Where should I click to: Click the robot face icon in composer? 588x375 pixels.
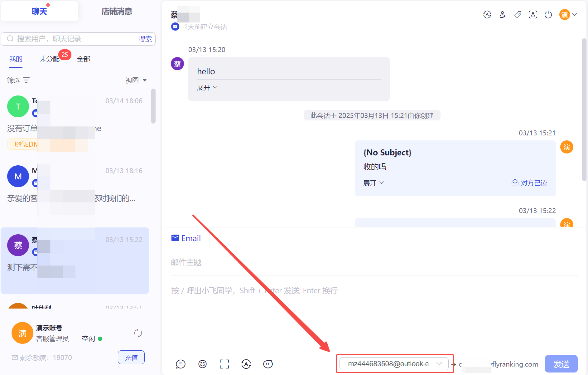pos(268,364)
